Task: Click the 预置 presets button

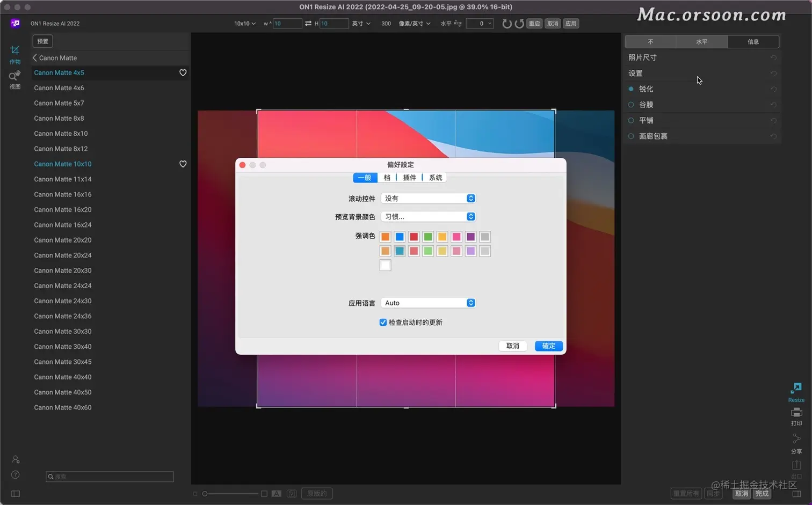Action: point(43,41)
